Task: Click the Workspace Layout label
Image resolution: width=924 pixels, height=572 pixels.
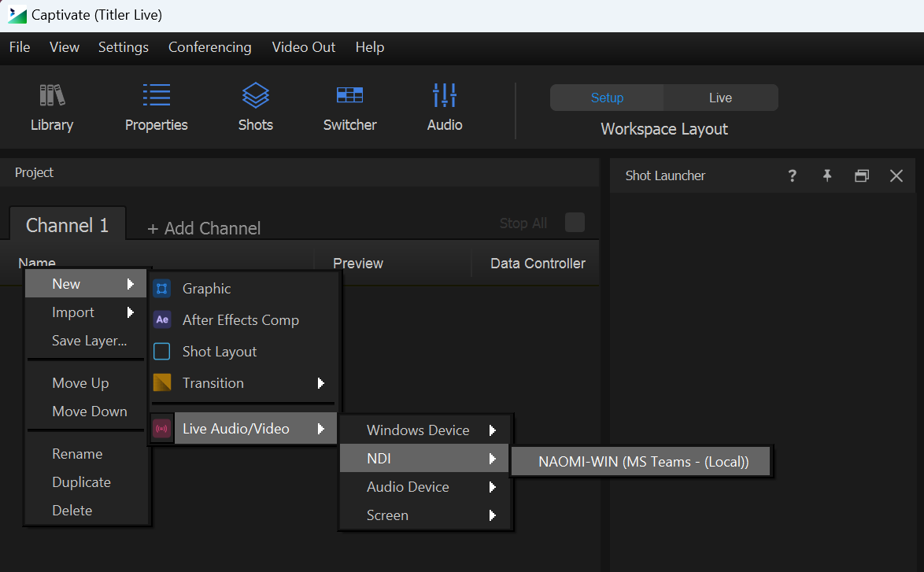Action: pos(664,129)
